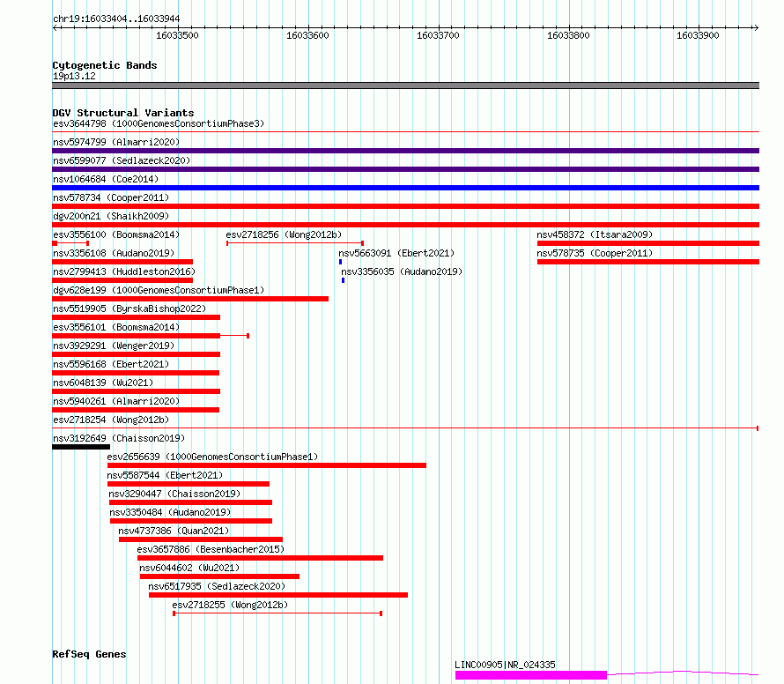This screenshot has height=684, width=784.
Task: Click the nsv5663091 (Ebert2021) label
Action: coord(396,253)
